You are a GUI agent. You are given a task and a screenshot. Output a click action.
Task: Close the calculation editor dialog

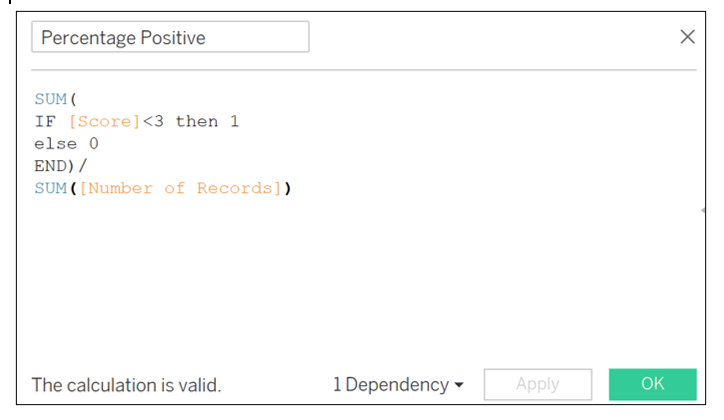(x=687, y=37)
